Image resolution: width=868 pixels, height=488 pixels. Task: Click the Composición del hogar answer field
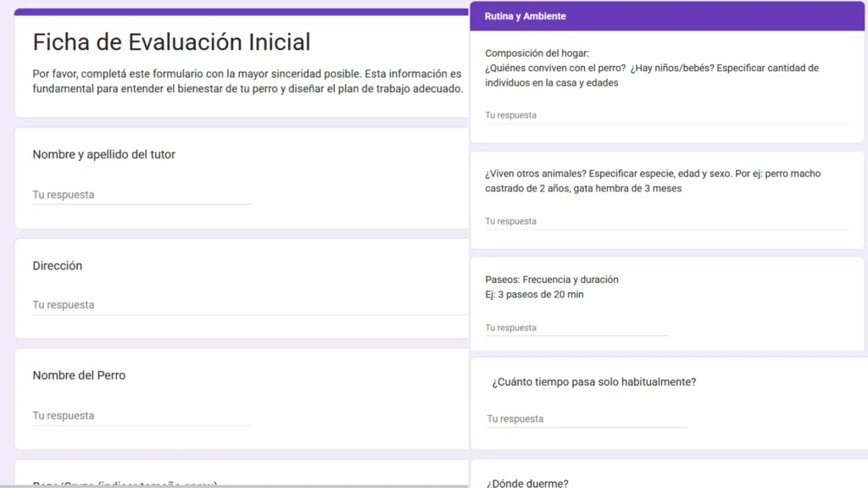666,115
